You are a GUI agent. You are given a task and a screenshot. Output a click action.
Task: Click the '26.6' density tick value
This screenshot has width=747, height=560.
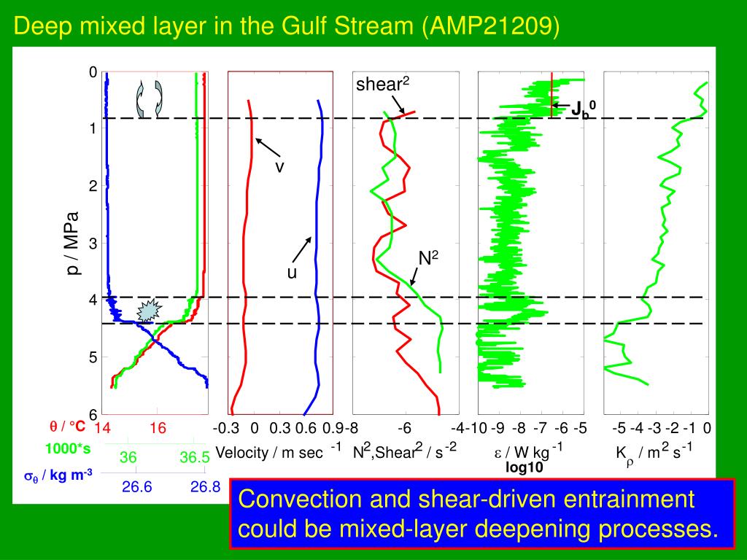coord(136,486)
